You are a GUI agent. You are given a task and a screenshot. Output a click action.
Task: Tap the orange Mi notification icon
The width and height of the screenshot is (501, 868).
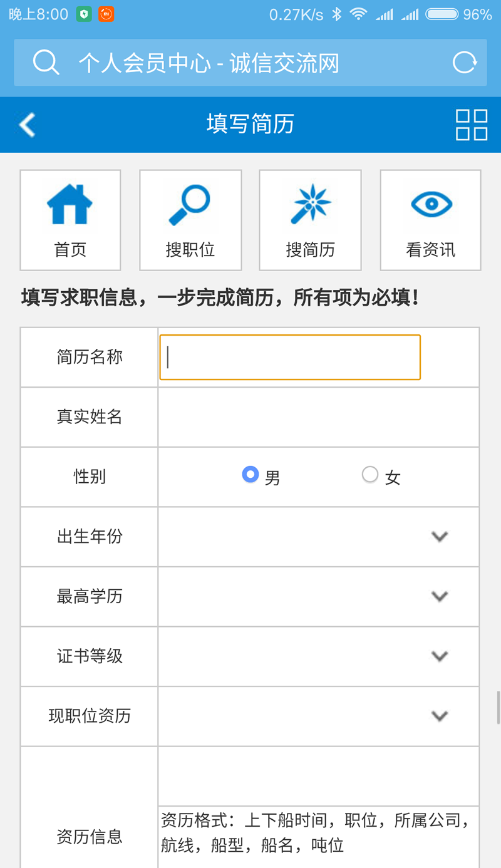coord(106,14)
